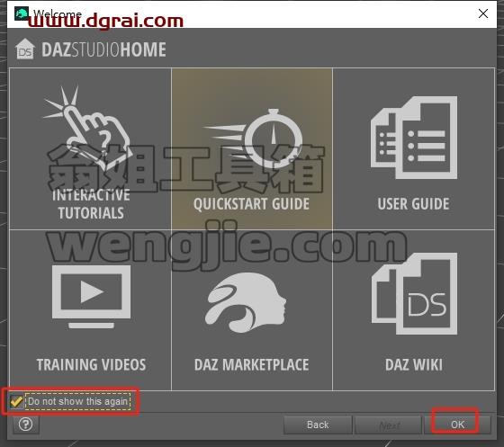Click the OK button
The image size is (504, 447).
tap(457, 425)
